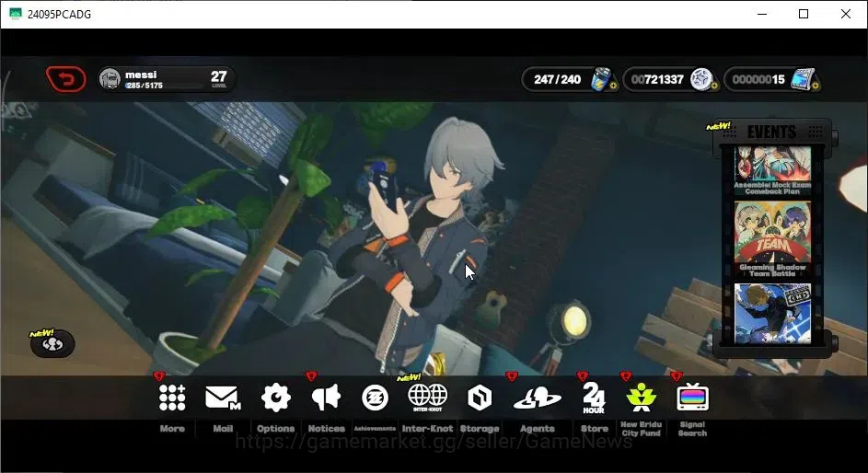Open the Inter-Knot globe icon
868x473 pixels.
point(427,398)
